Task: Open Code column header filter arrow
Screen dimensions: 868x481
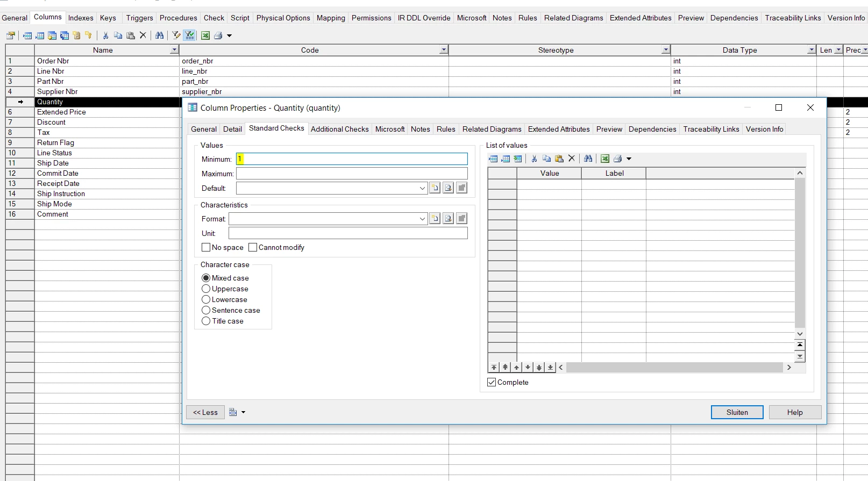Action: click(444, 50)
